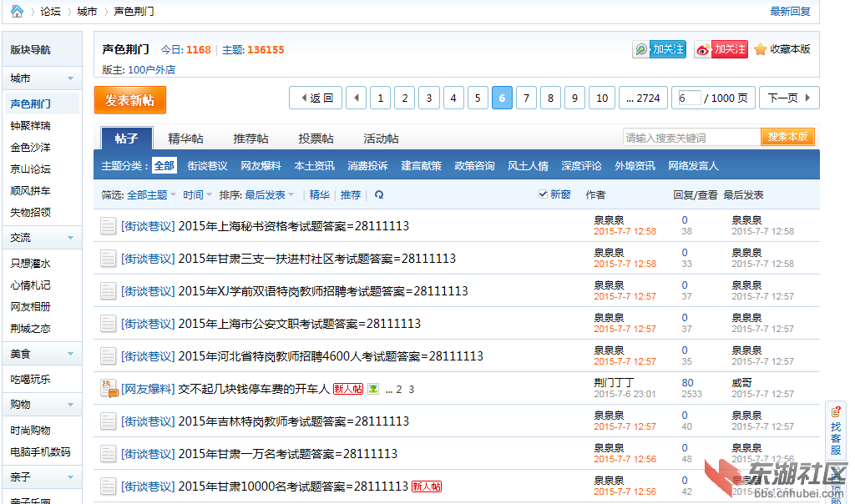This screenshot has height=504, width=855.
Task: Collapse the 交流 sidebar section
Action: click(x=70, y=238)
